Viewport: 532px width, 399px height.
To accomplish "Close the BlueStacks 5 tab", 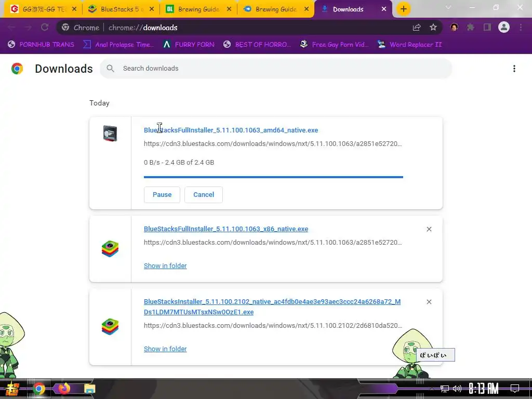I will click(x=152, y=9).
